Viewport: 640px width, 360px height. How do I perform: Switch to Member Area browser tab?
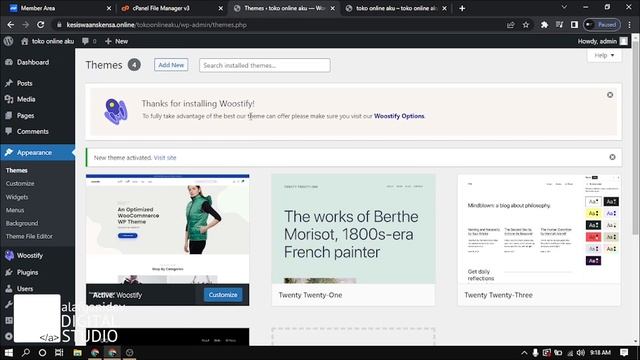tap(59, 8)
